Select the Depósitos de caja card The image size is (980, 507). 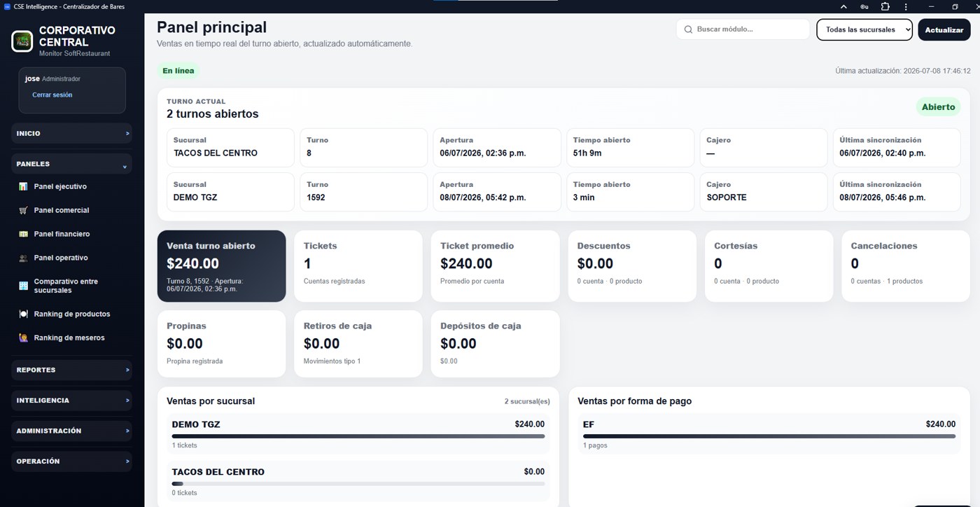coord(495,344)
